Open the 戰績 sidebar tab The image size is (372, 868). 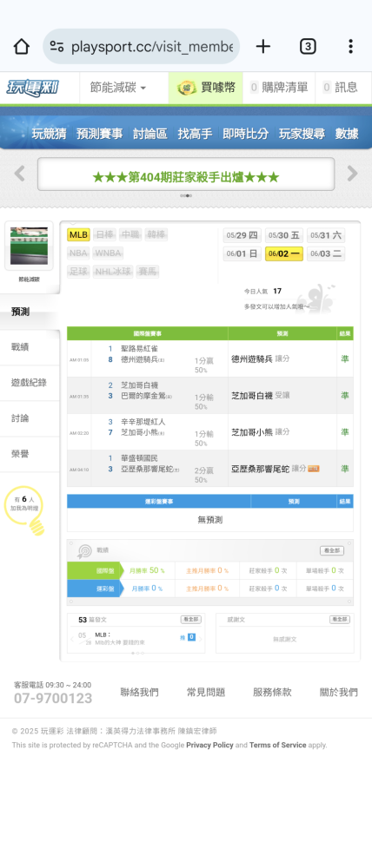pyautogui.click(x=29, y=347)
